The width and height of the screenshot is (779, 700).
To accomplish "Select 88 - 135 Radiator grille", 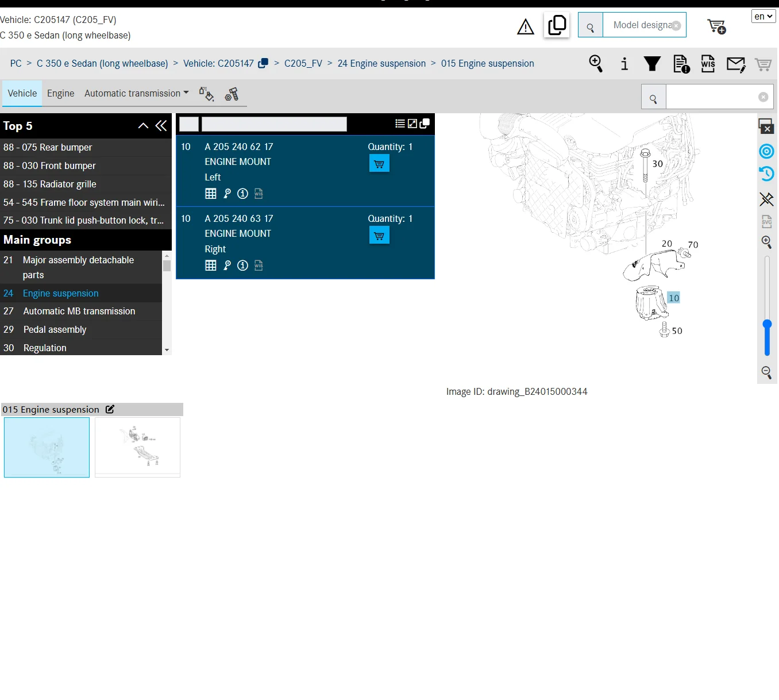I will pyautogui.click(x=86, y=184).
